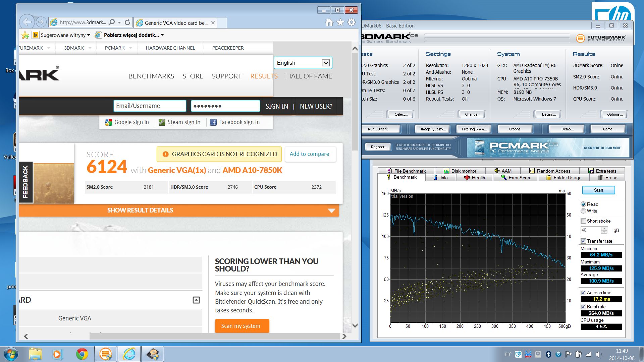Image resolution: width=644 pixels, height=362 pixels.
Task: Click the Facebook sign in icon
Action: pos(213,122)
